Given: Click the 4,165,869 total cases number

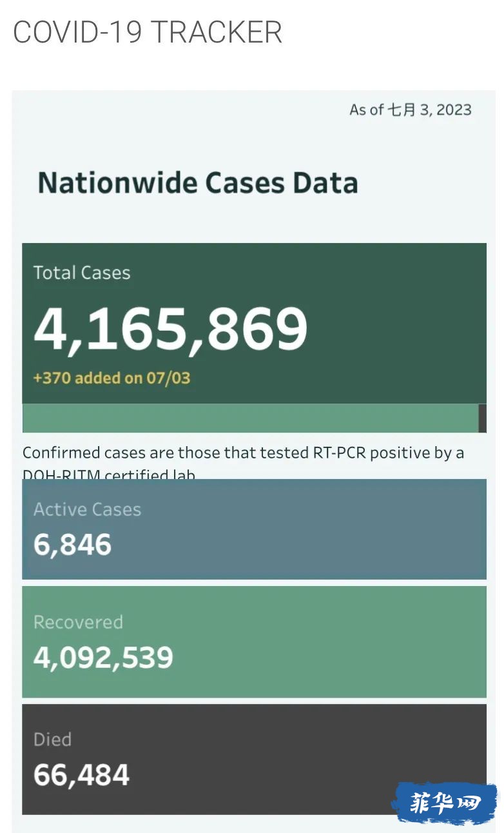Looking at the screenshot, I should point(171,328).
